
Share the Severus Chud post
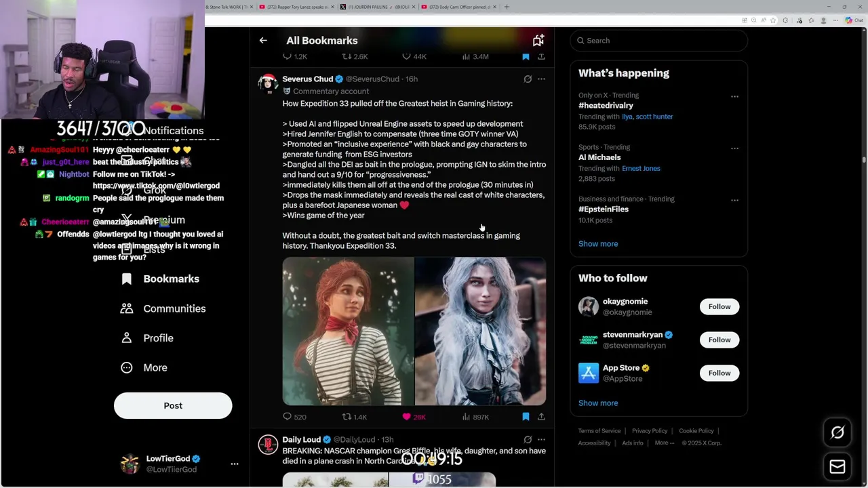(x=541, y=417)
